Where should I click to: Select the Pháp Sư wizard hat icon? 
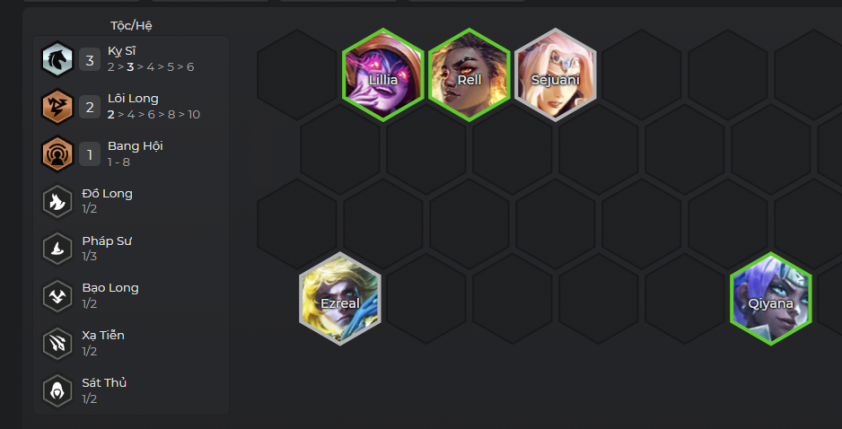pyautogui.click(x=57, y=249)
